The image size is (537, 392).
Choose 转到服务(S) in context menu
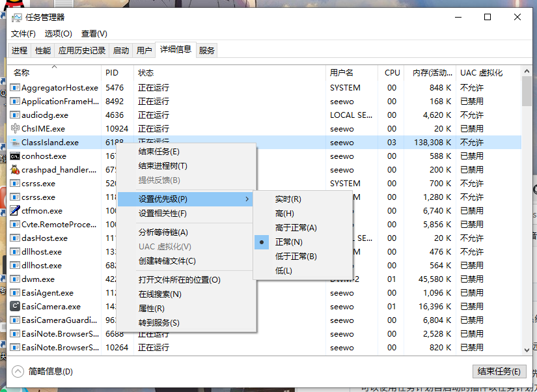(x=187, y=323)
